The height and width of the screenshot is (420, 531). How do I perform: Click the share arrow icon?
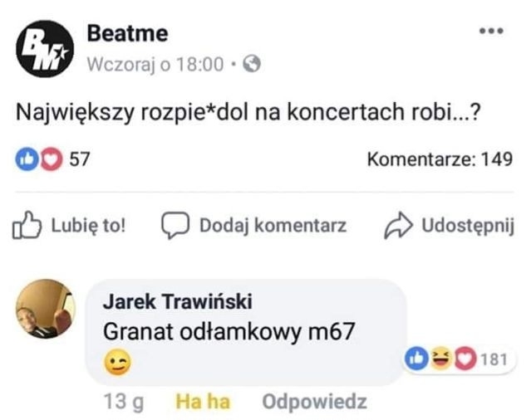pos(398,226)
